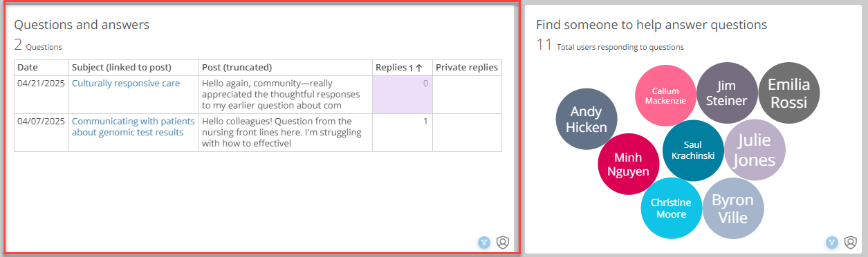This screenshot has width=868, height=257.
Task: Select the Minh Nguyen red bubble
Action: [628, 164]
